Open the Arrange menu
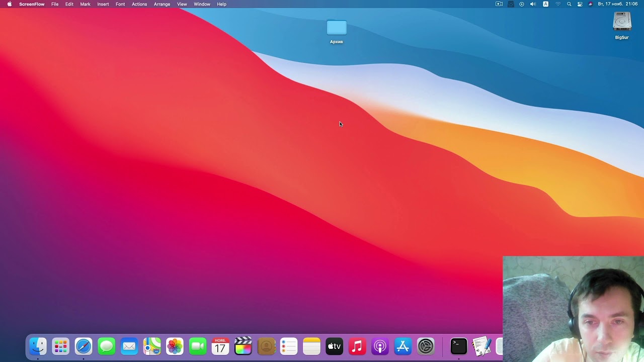The width and height of the screenshot is (644, 362). pos(162,4)
